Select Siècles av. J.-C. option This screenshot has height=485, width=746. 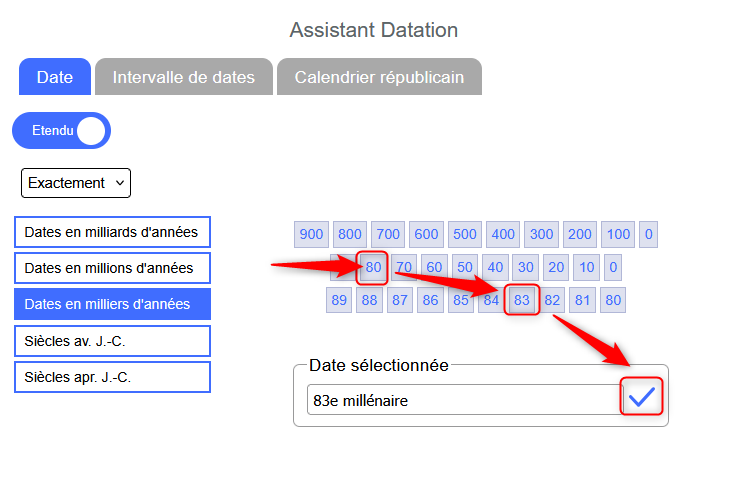pyautogui.click(x=112, y=341)
